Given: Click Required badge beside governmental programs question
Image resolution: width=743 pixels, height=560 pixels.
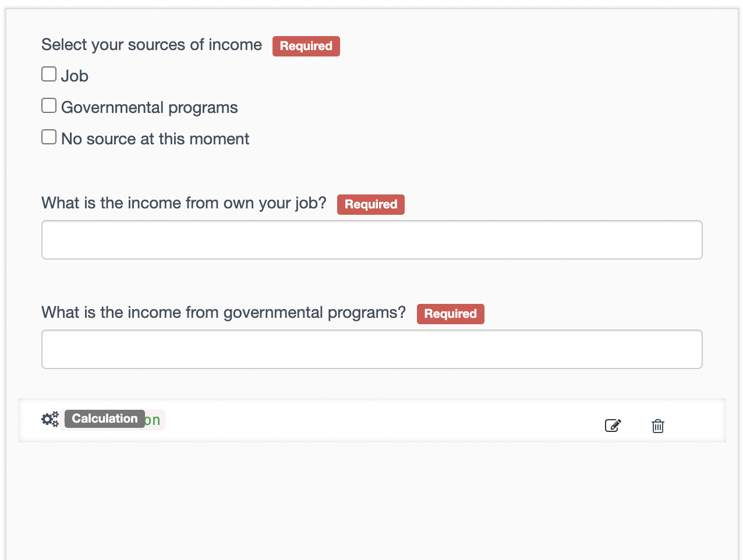Looking at the screenshot, I should [x=450, y=314].
